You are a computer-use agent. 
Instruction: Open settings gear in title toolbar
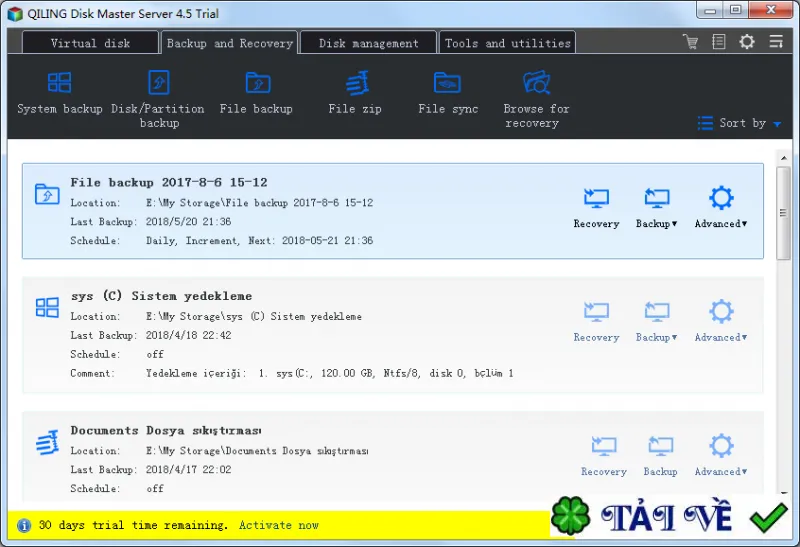(x=747, y=41)
